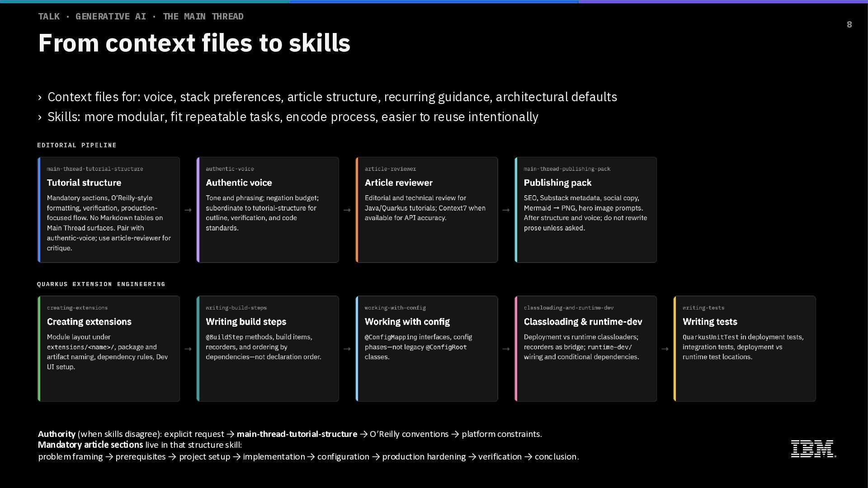Image resolution: width=868 pixels, height=488 pixels.
Task: Select the Tutorial structure card
Action: coord(108,210)
